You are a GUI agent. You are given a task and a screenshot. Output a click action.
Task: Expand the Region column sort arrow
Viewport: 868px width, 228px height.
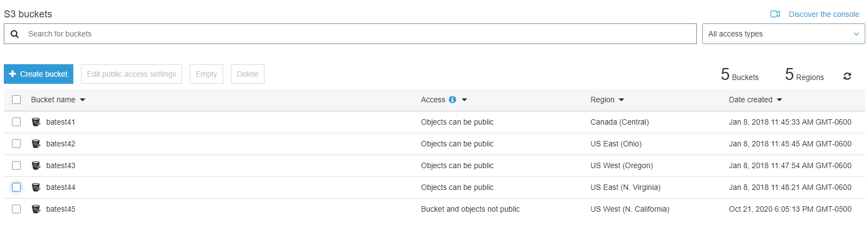621,100
